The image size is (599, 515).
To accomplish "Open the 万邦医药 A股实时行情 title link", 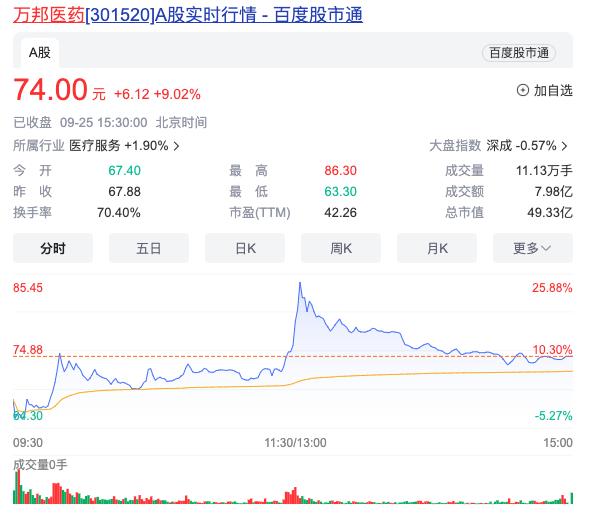I will pyautogui.click(x=188, y=15).
